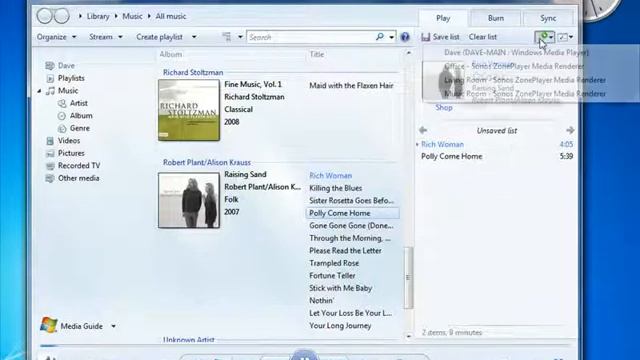Select Dave library icon in sidebar
Image resolution: width=640 pixels, height=360 pixels.
50,66
